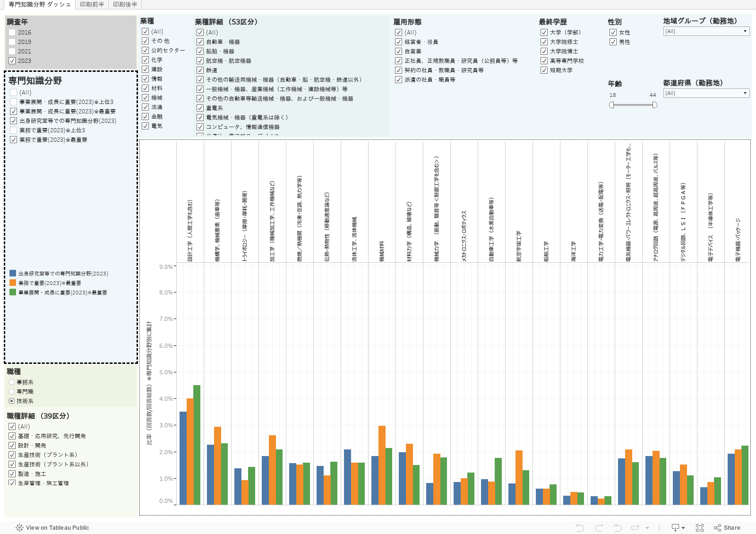Click the Revert icon in the bottom toolbar
Image resolution: width=756 pixels, height=534 pixels.
coord(618,528)
